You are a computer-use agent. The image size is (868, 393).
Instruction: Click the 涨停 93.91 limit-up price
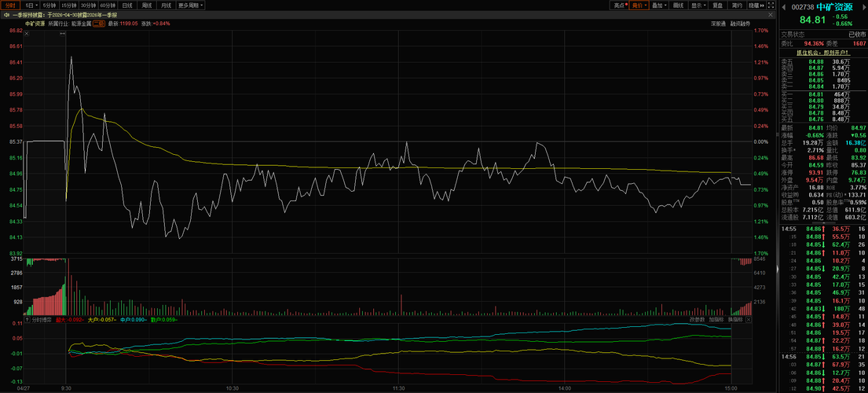click(x=816, y=171)
